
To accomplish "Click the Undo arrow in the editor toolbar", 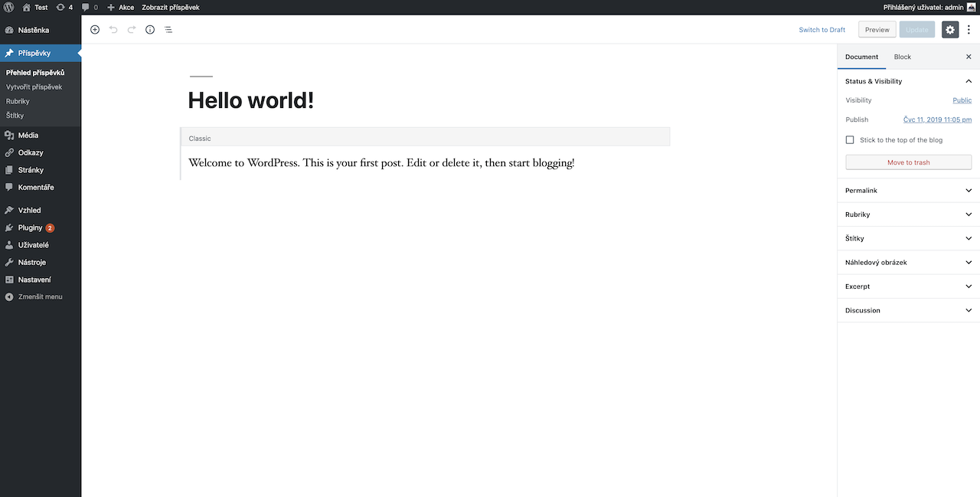I will point(113,29).
